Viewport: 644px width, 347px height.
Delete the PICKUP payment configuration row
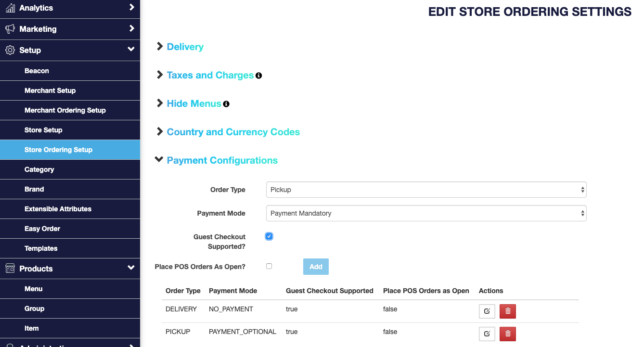click(508, 334)
